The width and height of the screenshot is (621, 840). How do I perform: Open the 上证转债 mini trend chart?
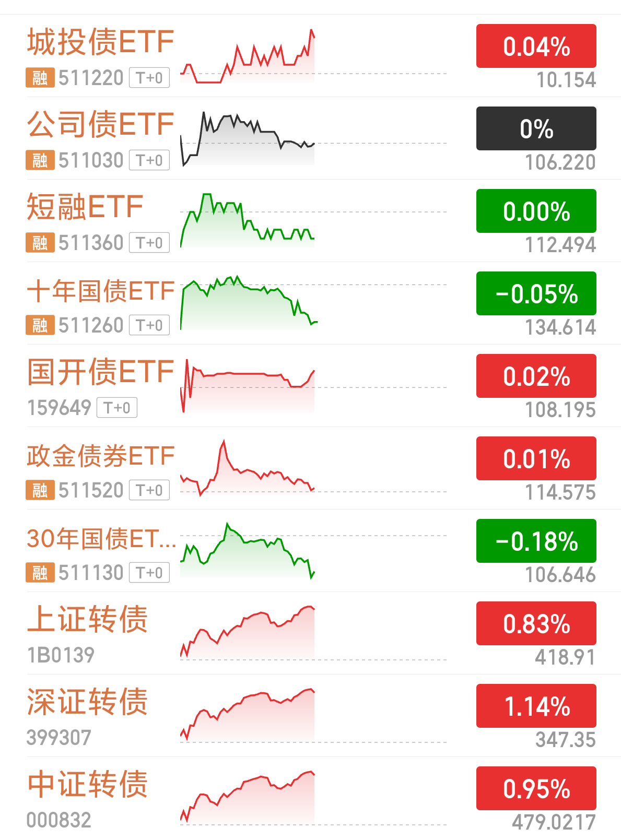[248, 632]
